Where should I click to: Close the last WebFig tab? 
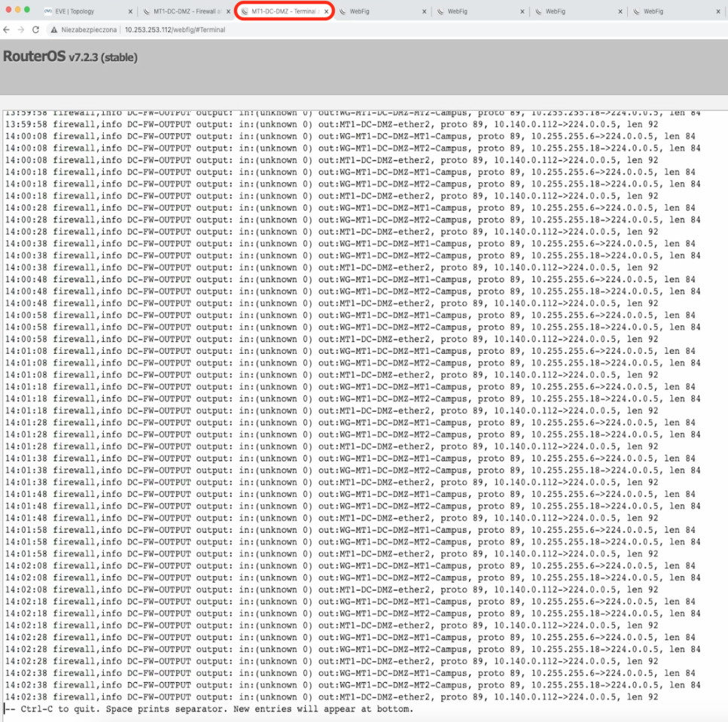point(717,11)
